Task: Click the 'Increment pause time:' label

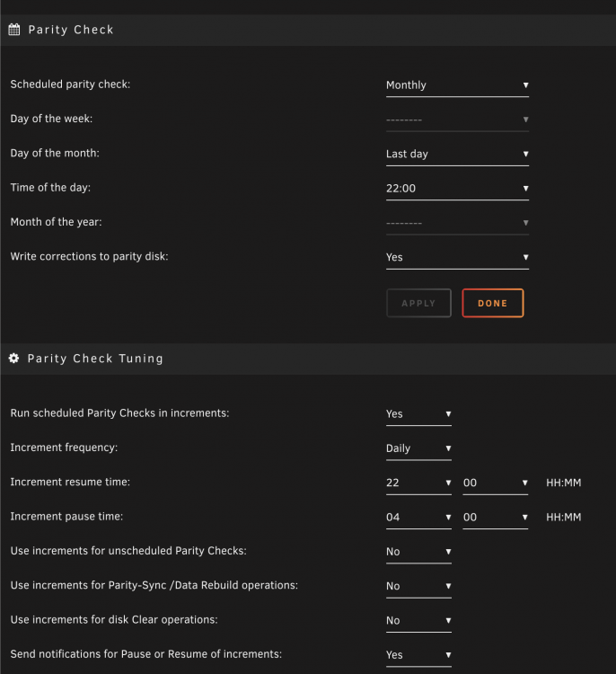Action: pyautogui.click(x=66, y=516)
